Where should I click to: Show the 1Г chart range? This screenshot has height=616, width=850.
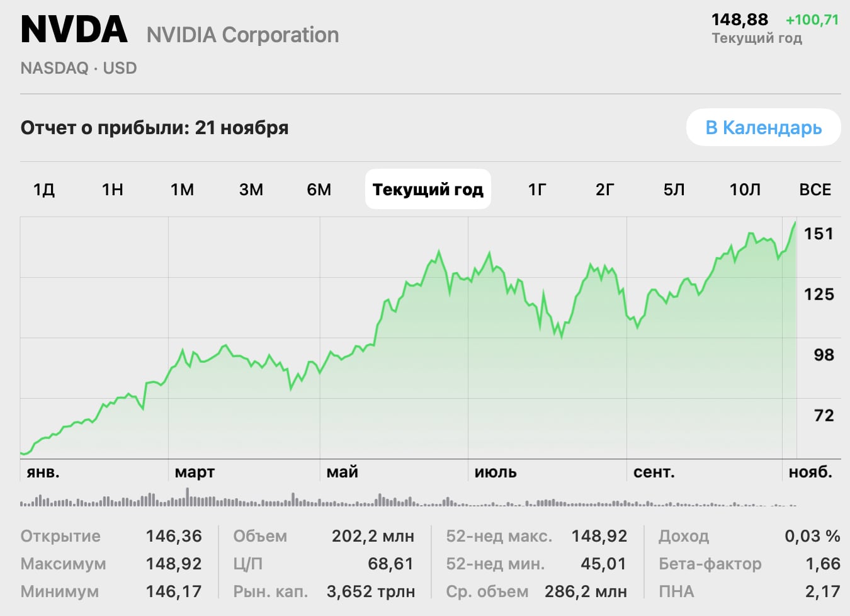pyautogui.click(x=537, y=190)
